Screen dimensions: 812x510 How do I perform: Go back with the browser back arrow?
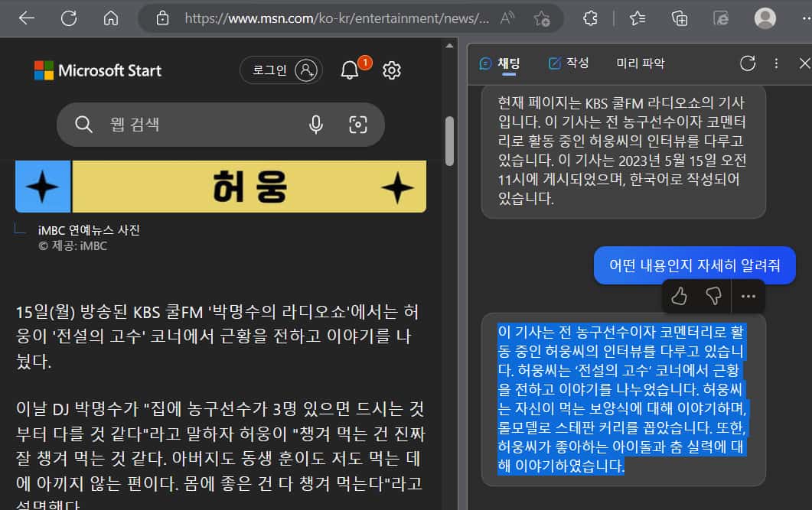click(x=27, y=18)
